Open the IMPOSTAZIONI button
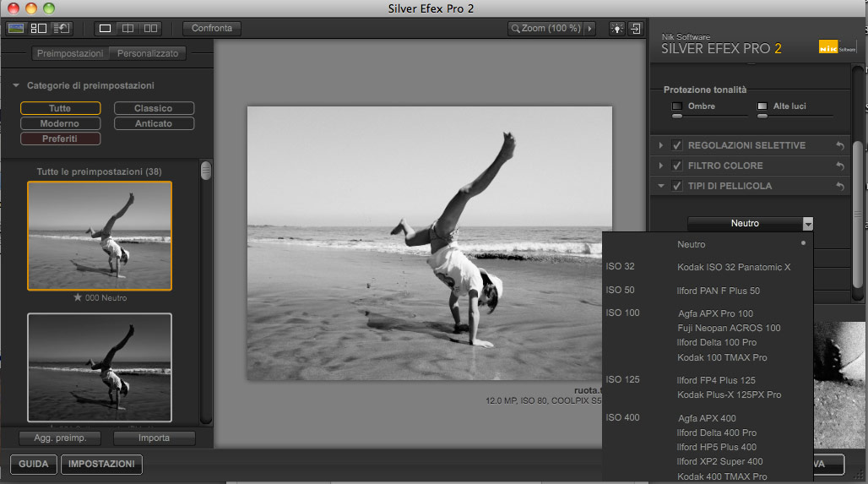This screenshot has width=868, height=484. click(x=101, y=464)
